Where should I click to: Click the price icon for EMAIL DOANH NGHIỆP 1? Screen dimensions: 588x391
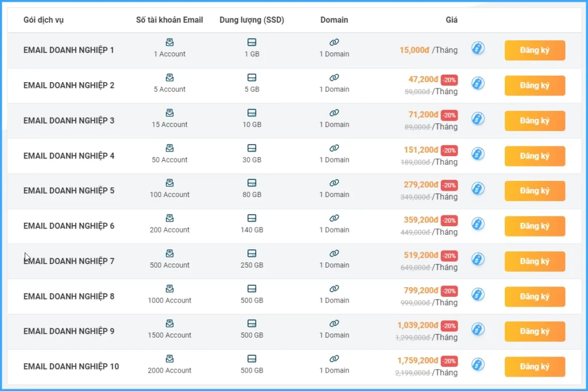(x=477, y=48)
